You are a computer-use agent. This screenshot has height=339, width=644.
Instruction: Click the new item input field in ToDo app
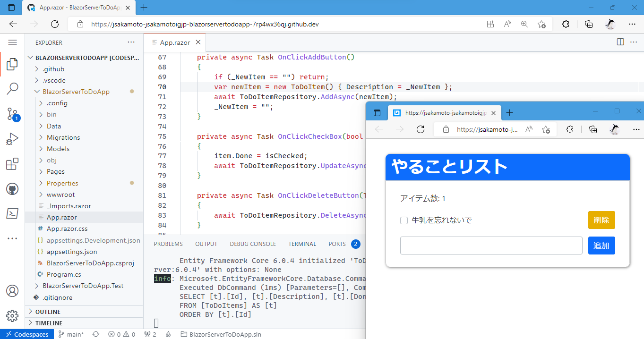(x=491, y=246)
